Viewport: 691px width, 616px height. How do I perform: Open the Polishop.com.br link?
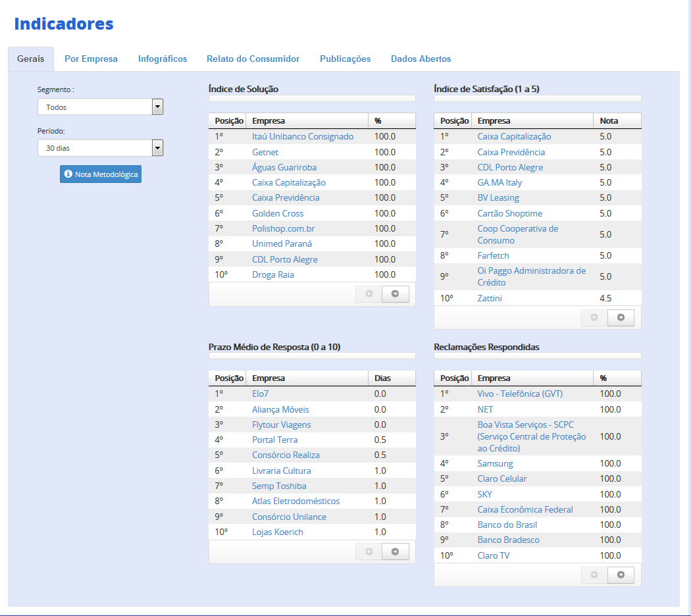[x=284, y=228]
